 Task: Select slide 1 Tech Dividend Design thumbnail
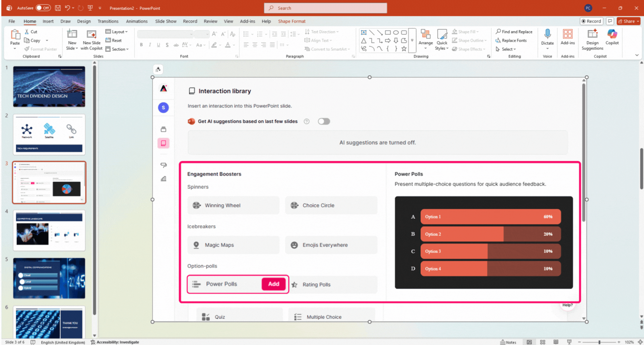pyautogui.click(x=49, y=86)
